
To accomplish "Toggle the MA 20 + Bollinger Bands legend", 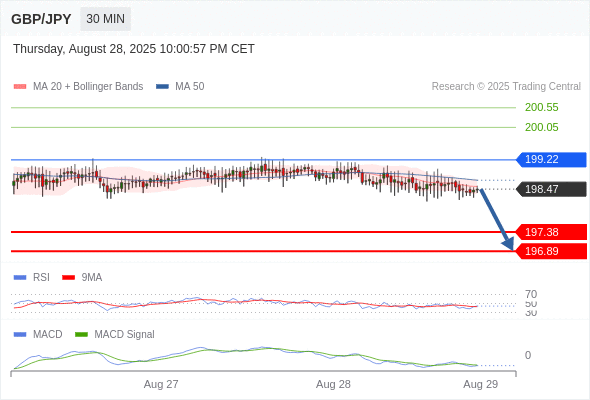I will pyautogui.click(x=78, y=87).
